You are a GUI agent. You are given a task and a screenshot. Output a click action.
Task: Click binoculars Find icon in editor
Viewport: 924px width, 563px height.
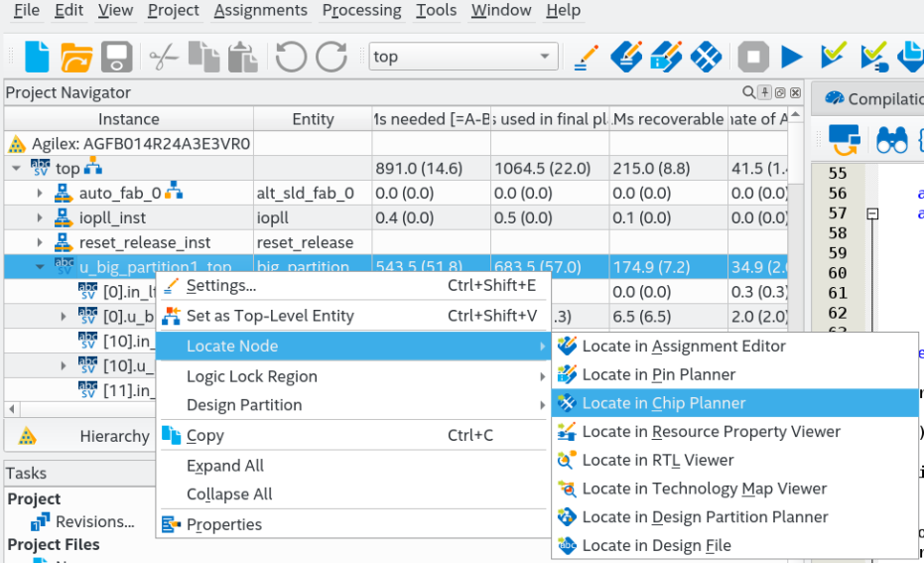(x=891, y=141)
